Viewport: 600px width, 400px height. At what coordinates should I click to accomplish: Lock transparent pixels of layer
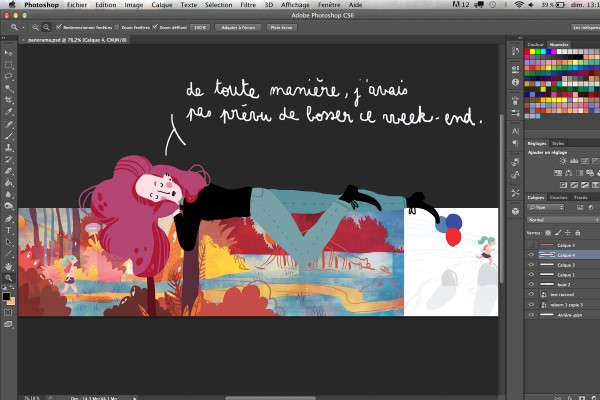pos(548,233)
